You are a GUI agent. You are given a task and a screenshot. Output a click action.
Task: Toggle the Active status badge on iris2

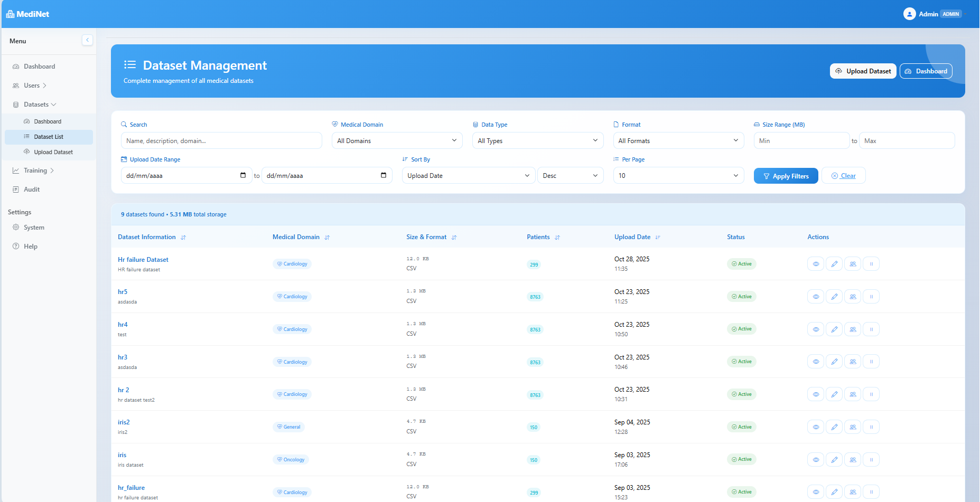click(x=741, y=427)
